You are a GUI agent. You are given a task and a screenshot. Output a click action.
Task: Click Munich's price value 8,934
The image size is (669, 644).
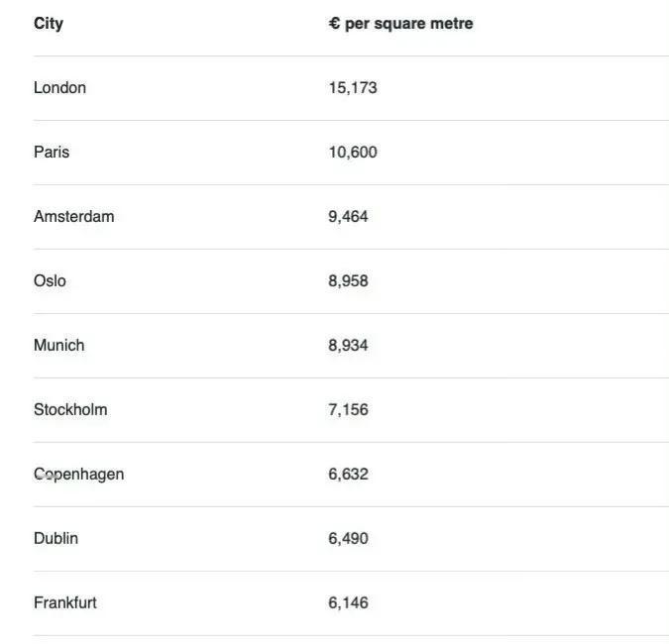pos(348,346)
